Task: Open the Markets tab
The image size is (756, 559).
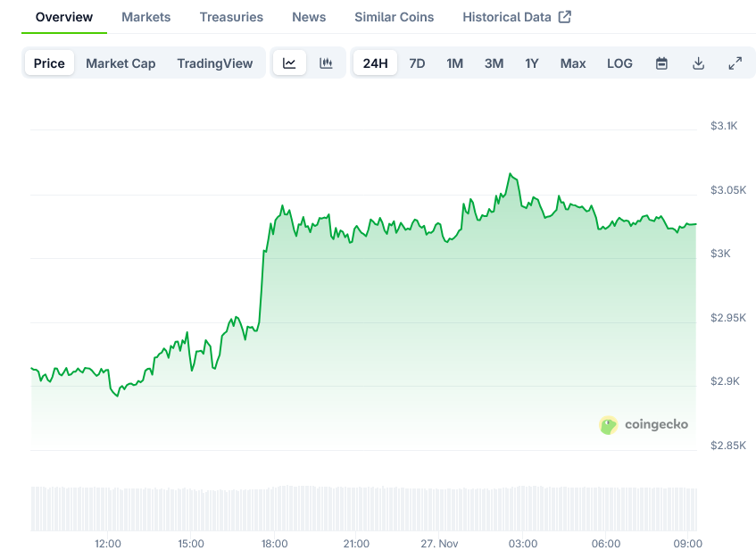Action: [145, 17]
